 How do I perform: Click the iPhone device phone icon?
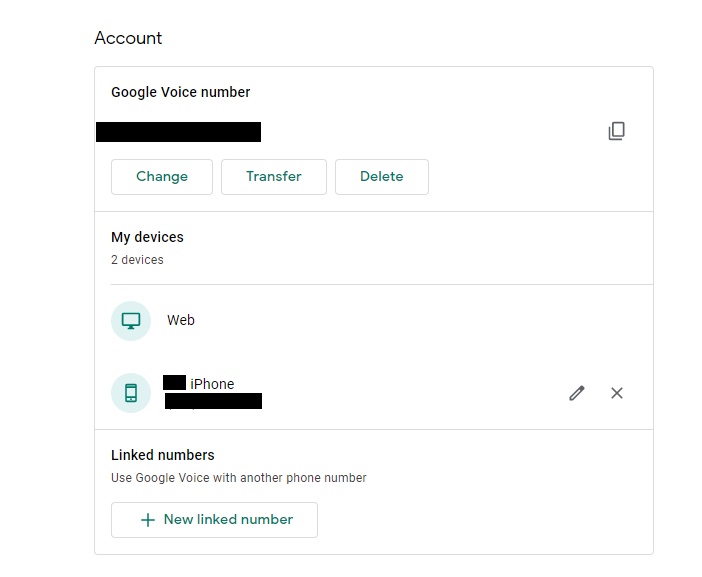click(x=131, y=393)
